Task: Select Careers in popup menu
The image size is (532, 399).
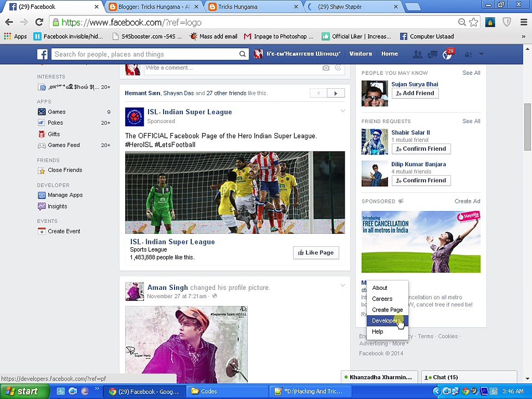Action: click(x=387, y=299)
